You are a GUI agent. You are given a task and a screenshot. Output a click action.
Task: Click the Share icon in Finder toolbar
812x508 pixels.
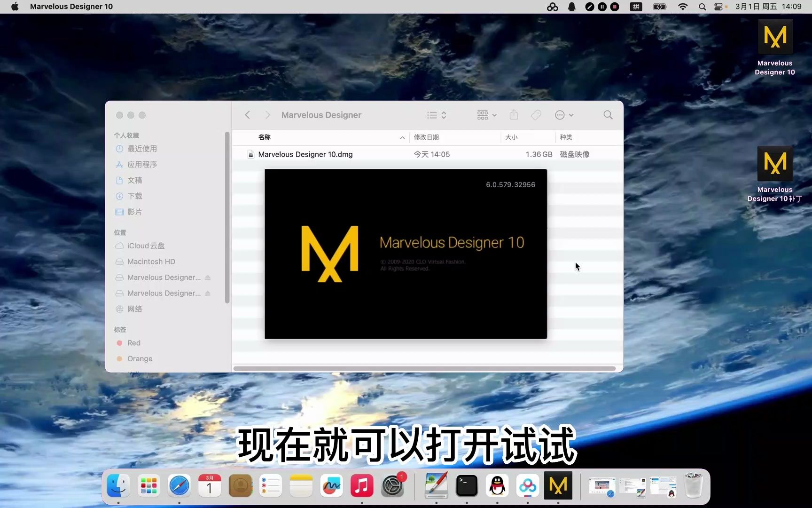(514, 115)
